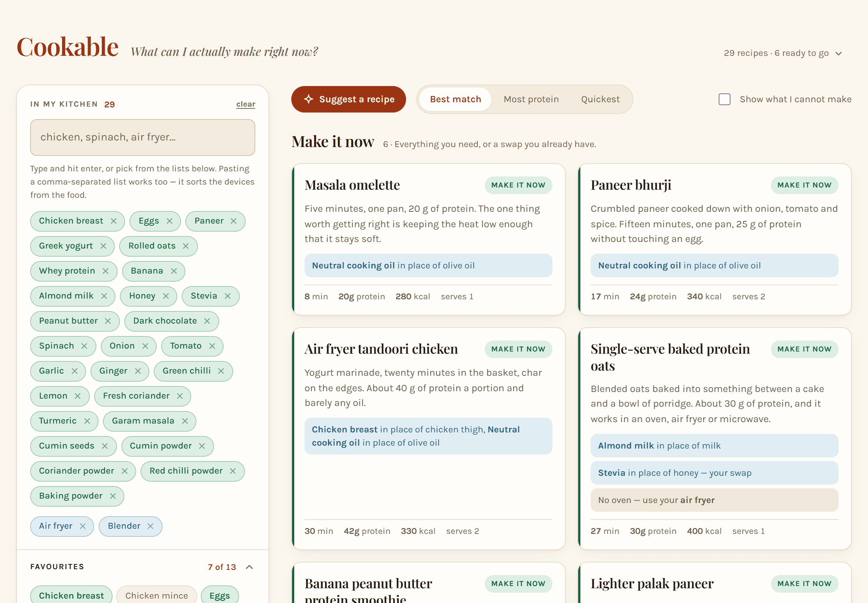Remove the Paneer ingredient chip

(x=234, y=221)
